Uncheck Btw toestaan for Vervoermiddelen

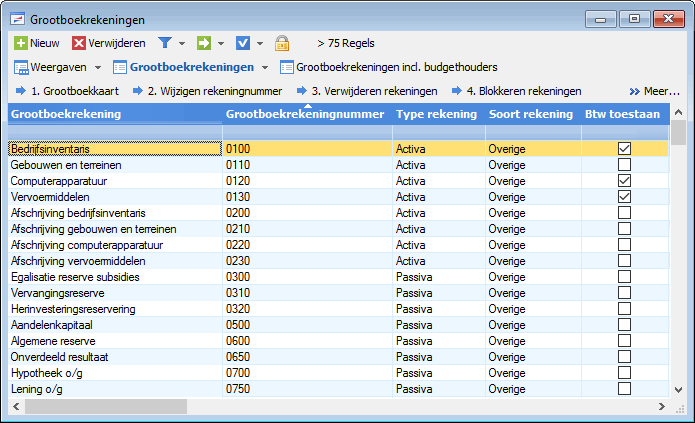[x=624, y=196]
